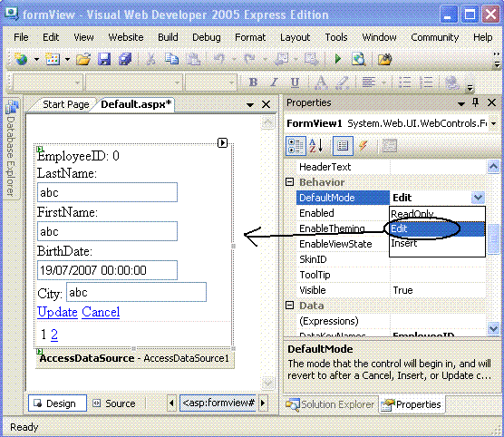Switch to Source view
The width and height of the screenshot is (504, 437).
114,403
